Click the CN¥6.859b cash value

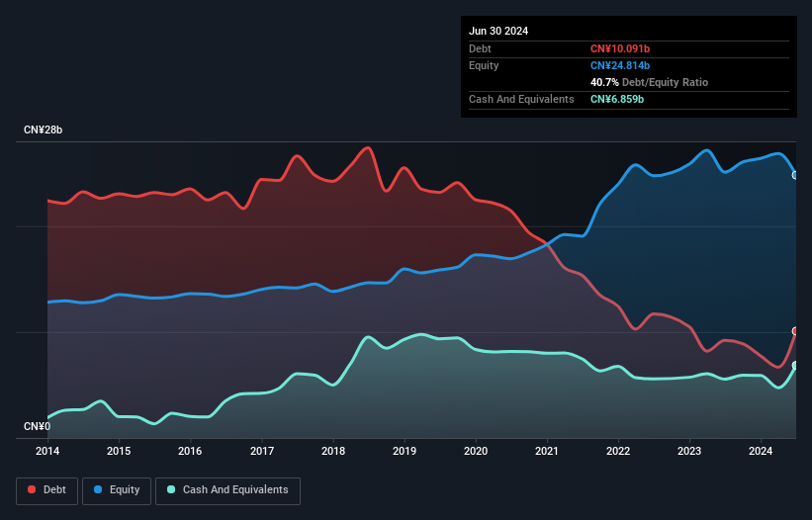click(x=617, y=99)
